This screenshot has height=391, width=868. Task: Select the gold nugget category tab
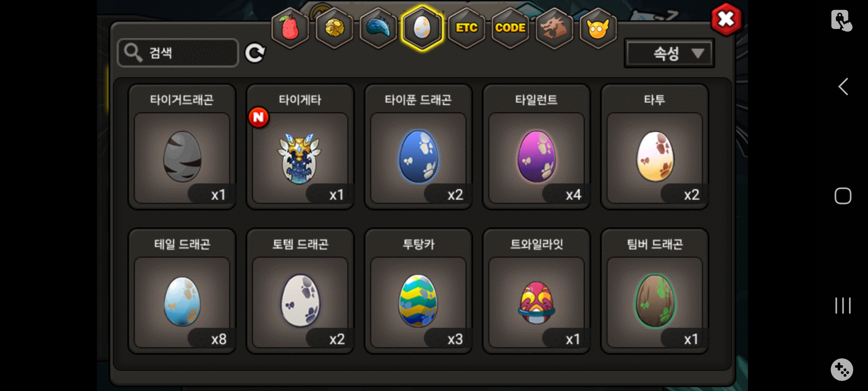pyautogui.click(x=335, y=28)
